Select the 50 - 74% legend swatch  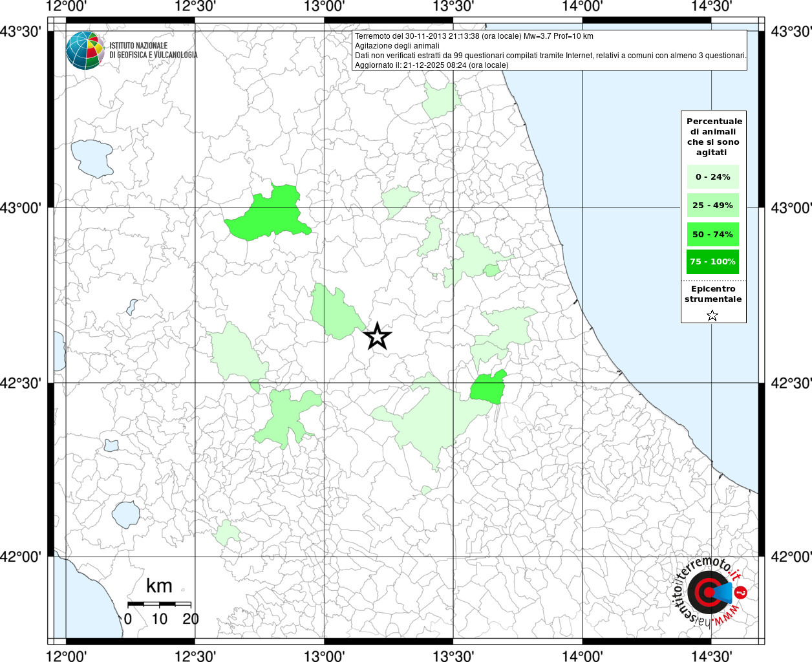click(x=712, y=234)
